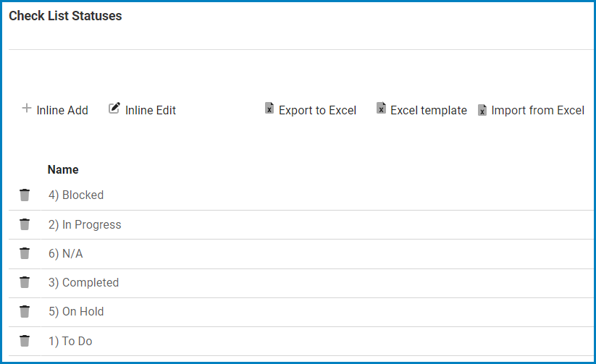Image resolution: width=596 pixels, height=364 pixels.
Task: Click trash icon for 2) In Progress
Action: click(25, 224)
